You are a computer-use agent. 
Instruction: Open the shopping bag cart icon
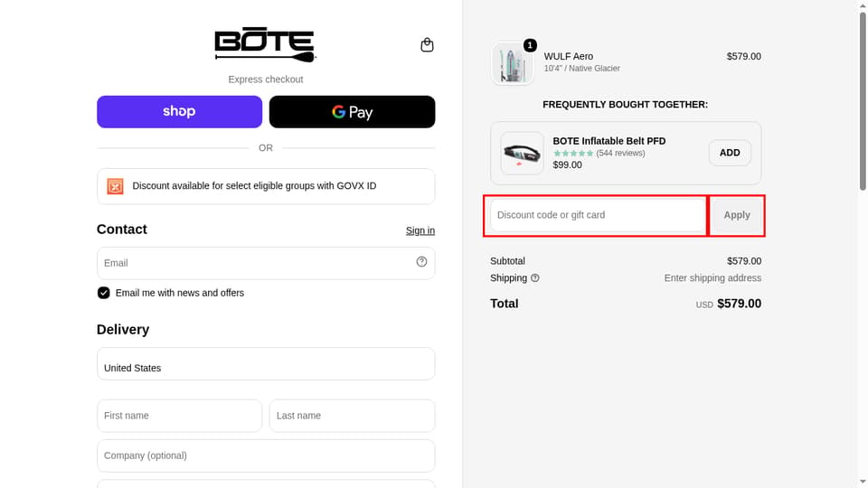(x=427, y=45)
